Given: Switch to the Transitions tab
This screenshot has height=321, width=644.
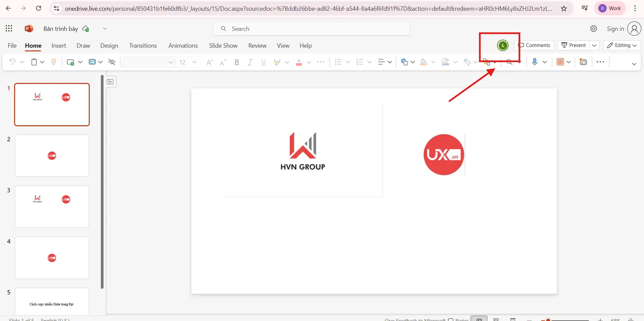Looking at the screenshot, I should (x=143, y=46).
